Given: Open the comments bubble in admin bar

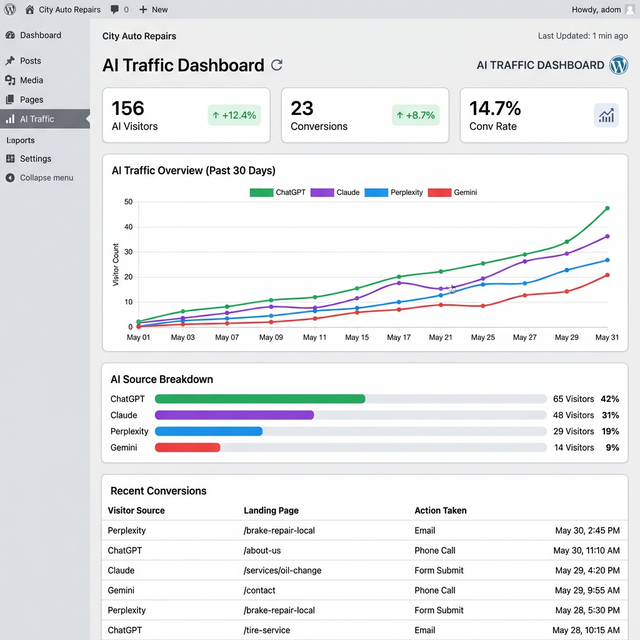Looking at the screenshot, I should click(119, 9).
